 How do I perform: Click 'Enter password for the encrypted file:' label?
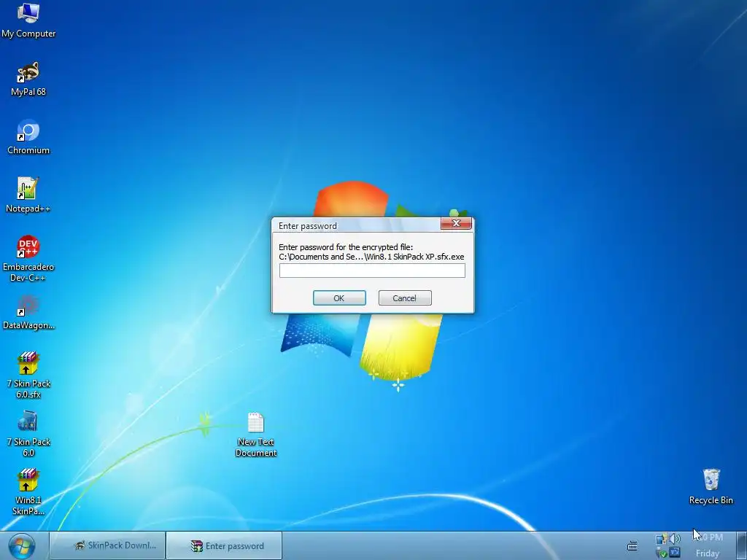tap(346, 247)
